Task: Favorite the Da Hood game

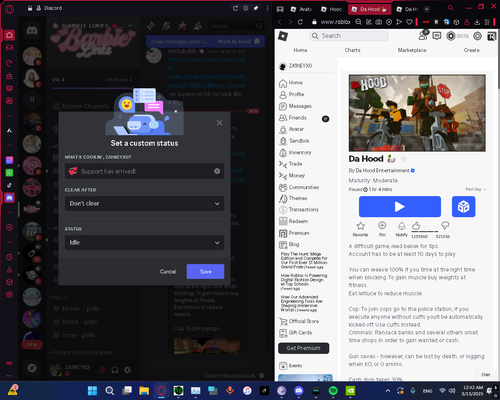Action: point(360,229)
